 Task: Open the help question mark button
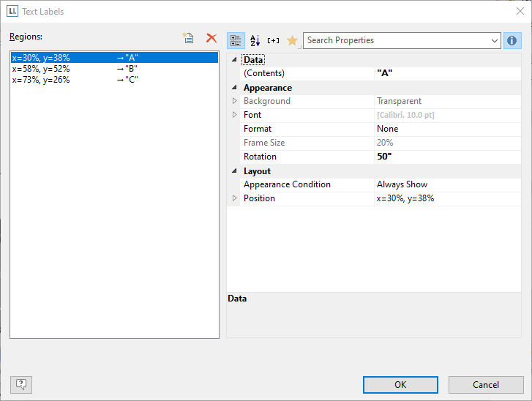21,384
